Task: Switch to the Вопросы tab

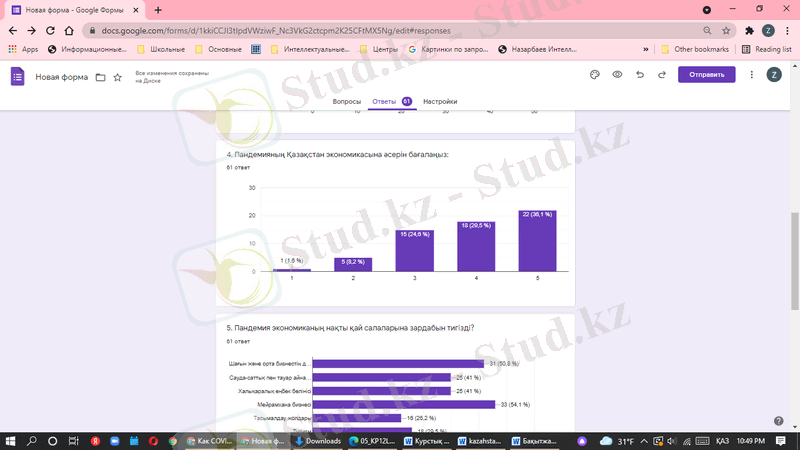Action: click(346, 102)
